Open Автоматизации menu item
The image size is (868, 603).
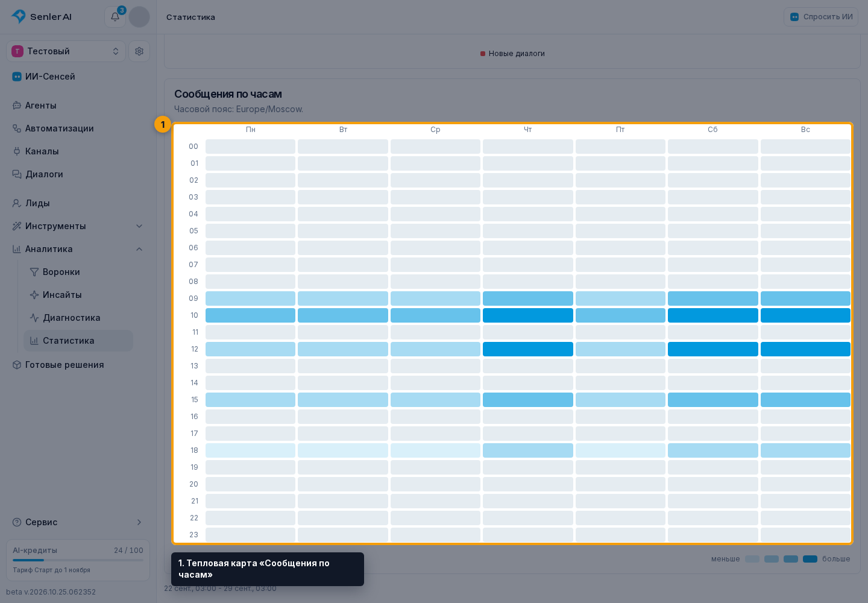point(78,128)
